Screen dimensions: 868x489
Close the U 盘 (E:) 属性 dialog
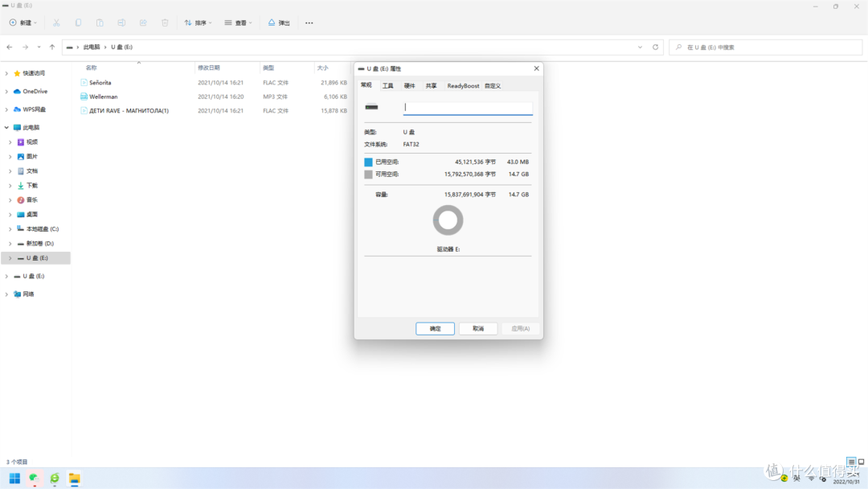[x=536, y=68]
